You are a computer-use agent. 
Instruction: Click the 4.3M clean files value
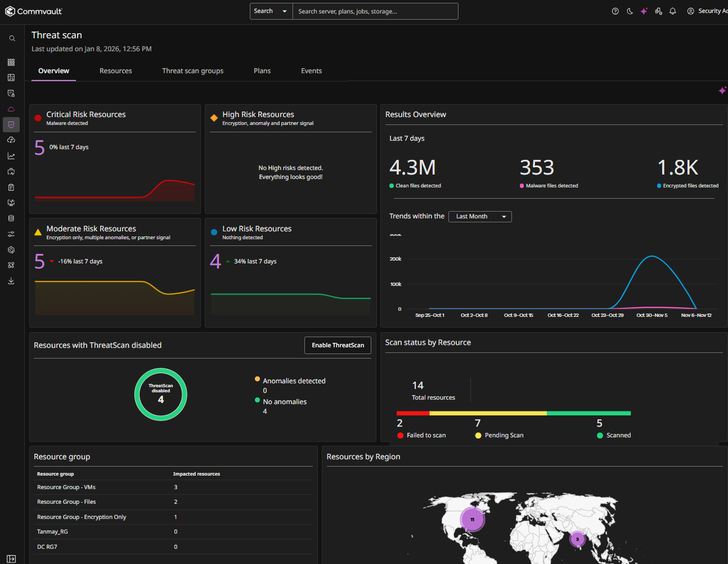pos(412,168)
